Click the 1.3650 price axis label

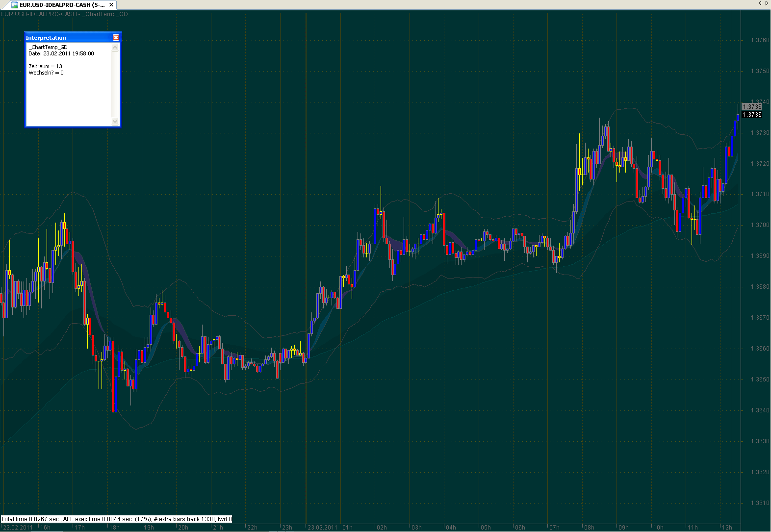760,380
